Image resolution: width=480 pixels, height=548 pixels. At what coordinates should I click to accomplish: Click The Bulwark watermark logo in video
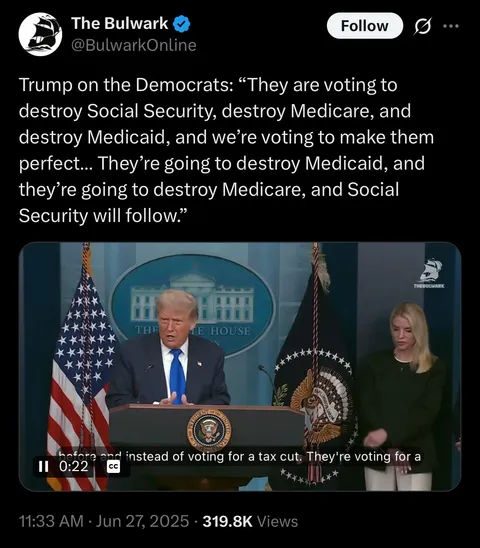tap(430, 273)
